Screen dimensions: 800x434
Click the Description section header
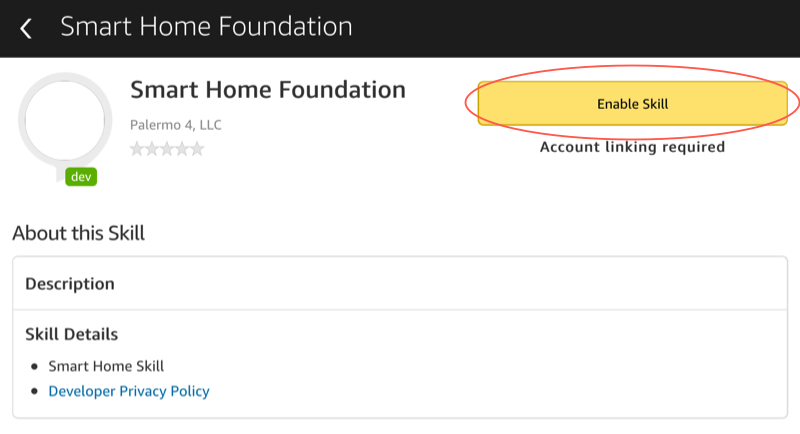[x=70, y=284]
